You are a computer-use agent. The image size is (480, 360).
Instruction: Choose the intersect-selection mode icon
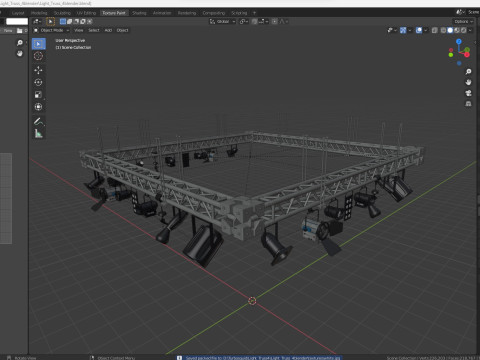point(89,22)
